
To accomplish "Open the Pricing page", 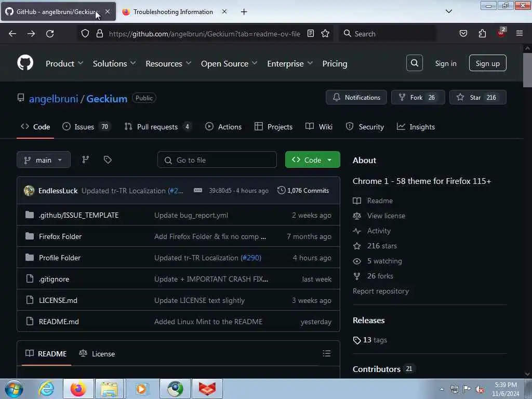I will [x=335, y=63].
